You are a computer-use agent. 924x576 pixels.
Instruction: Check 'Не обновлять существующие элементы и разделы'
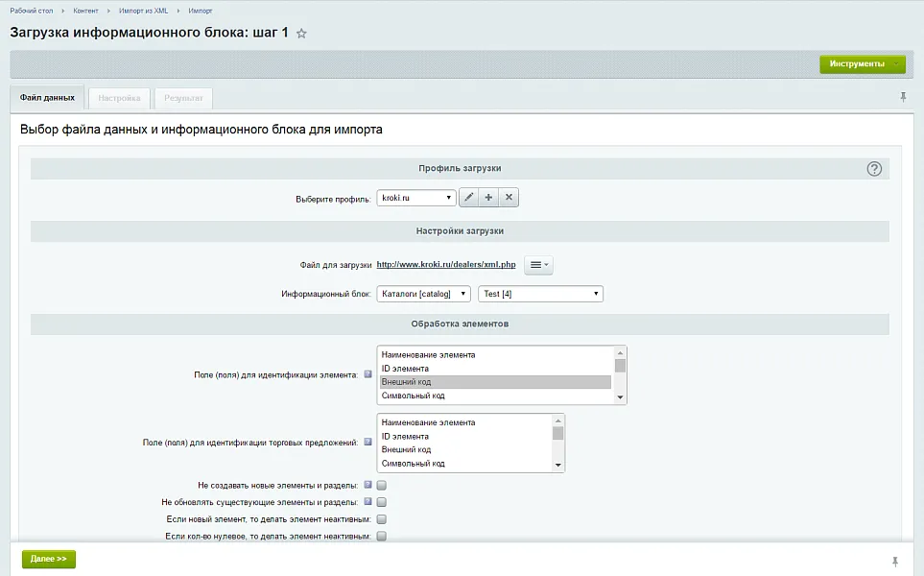[x=381, y=502]
